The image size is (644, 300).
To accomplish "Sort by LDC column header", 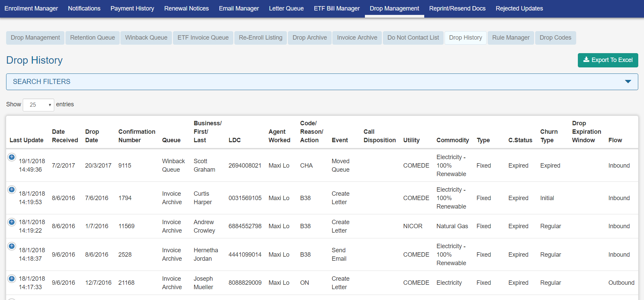I will point(235,140).
